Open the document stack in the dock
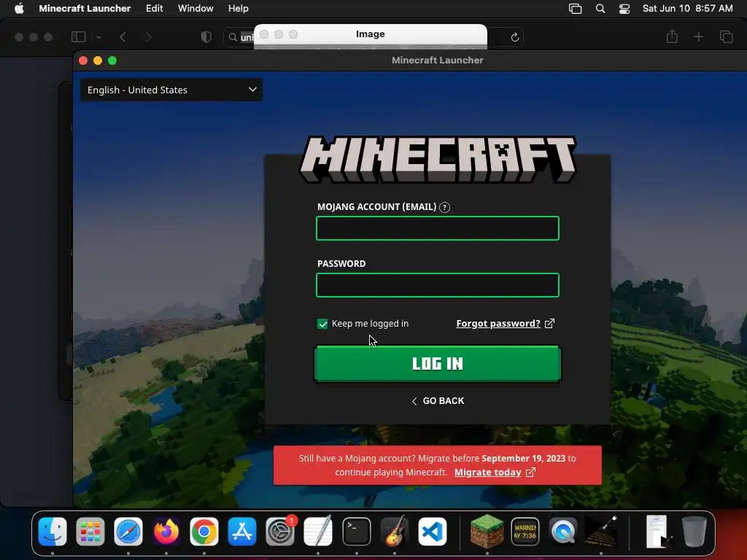Image resolution: width=747 pixels, height=560 pixels. pyautogui.click(x=659, y=532)
